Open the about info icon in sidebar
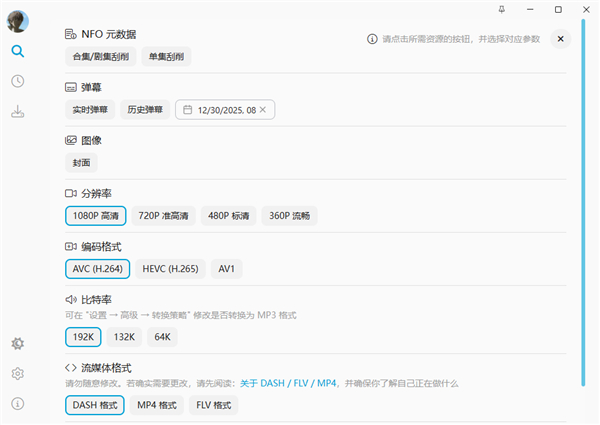600x425 pixels. click(x=18, y=403)
